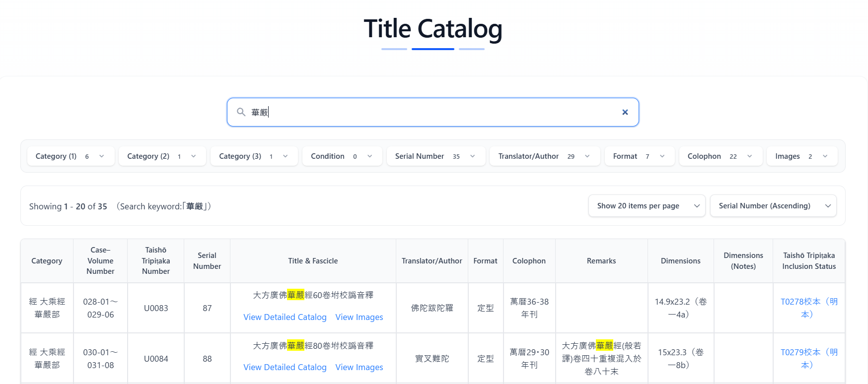Image resolution: width=868 pixels, height=384 pixels.
Task: Expand the Translator/Author filter
Action: 544,156
